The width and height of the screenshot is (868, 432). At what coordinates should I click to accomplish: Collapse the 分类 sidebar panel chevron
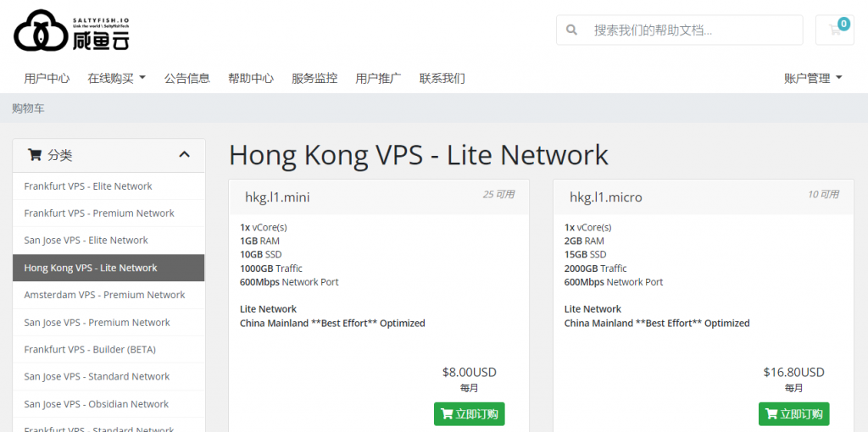(185, 155)
